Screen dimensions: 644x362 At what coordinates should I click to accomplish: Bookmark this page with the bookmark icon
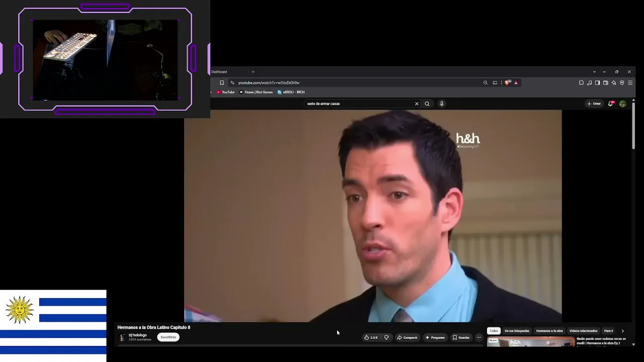pyautogui.click(x=222, y=83)
